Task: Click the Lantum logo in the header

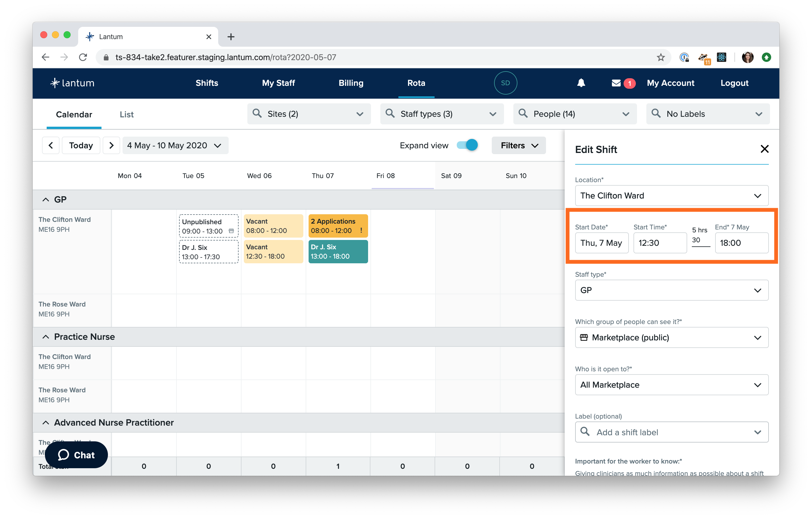Action: (x=72, y=83)
